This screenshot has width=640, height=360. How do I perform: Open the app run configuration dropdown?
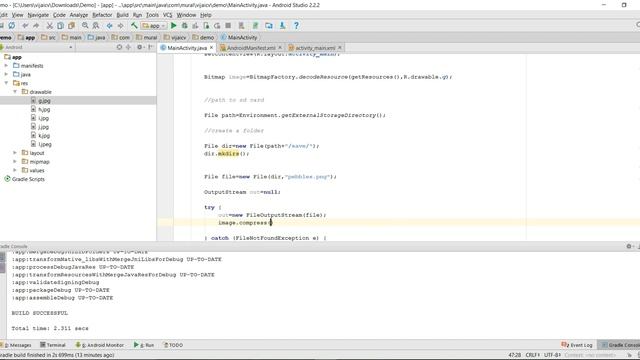point(153,25)
